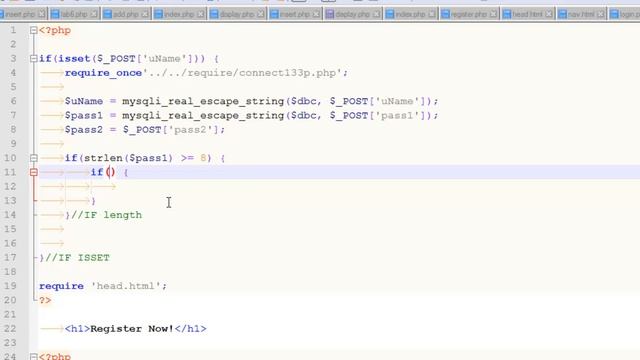Collapse the <?php block at line 1
This screenshot has width=640, height=360.
[x=34, y=30]
